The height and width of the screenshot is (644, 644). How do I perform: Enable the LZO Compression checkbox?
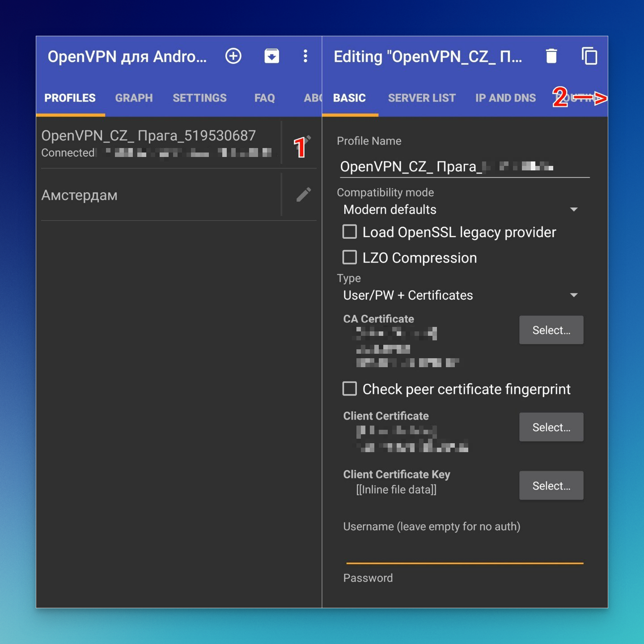click(x=350, y=258)
